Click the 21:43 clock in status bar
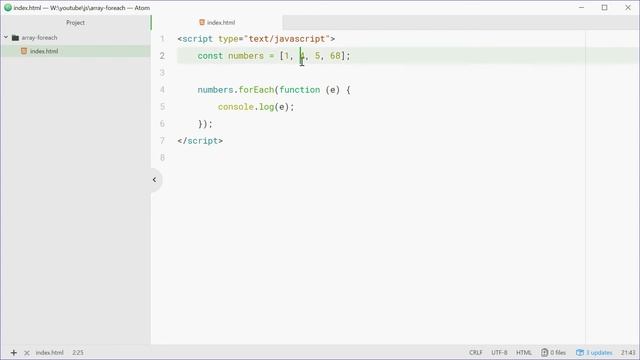This screenshot has height=360, width=640. coord(628,353)
